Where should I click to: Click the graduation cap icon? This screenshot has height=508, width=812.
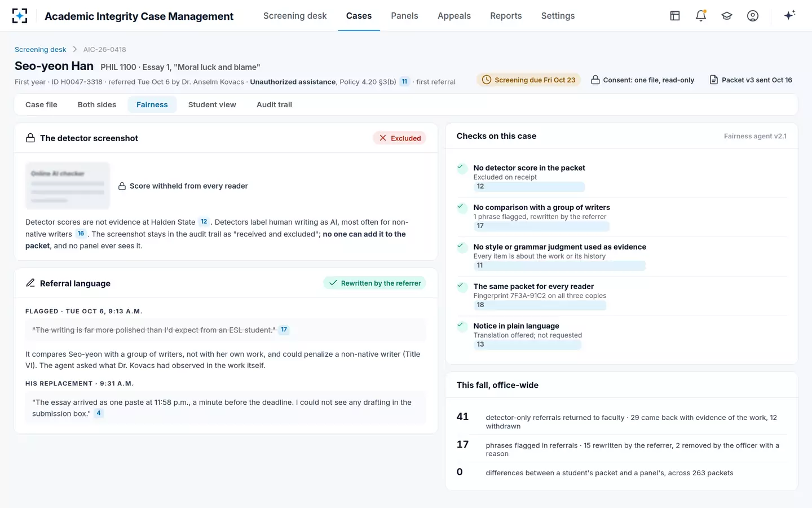click(727, 16)
